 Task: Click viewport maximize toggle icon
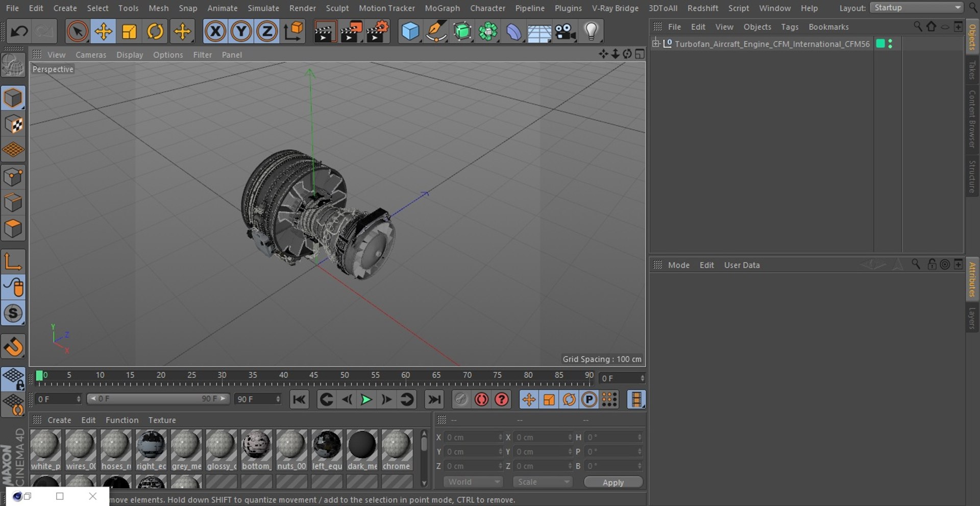[x=640, y=54]
